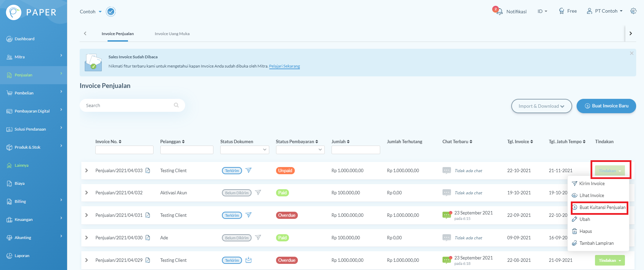Click the Buat Invoice Baru button

[606, 106]
